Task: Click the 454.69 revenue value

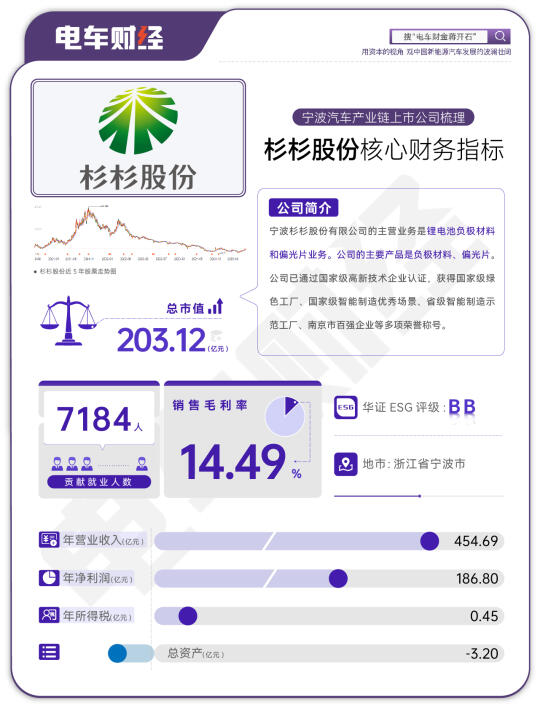Action: [x=476, y=541]
